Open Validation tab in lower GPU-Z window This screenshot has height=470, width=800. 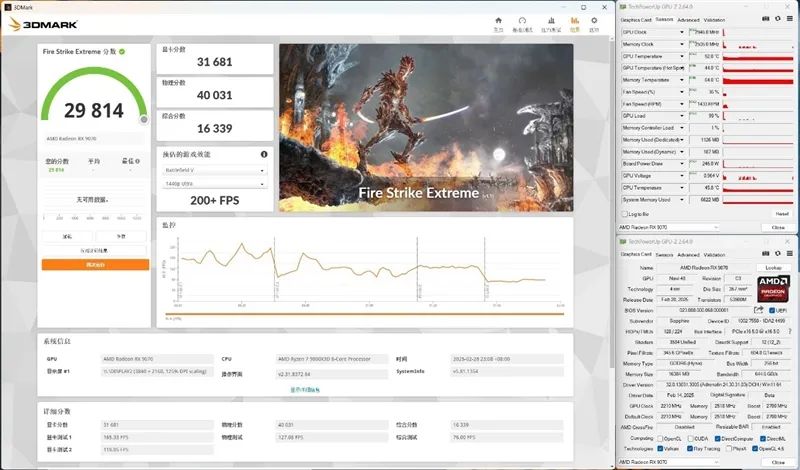click(714, 254)
